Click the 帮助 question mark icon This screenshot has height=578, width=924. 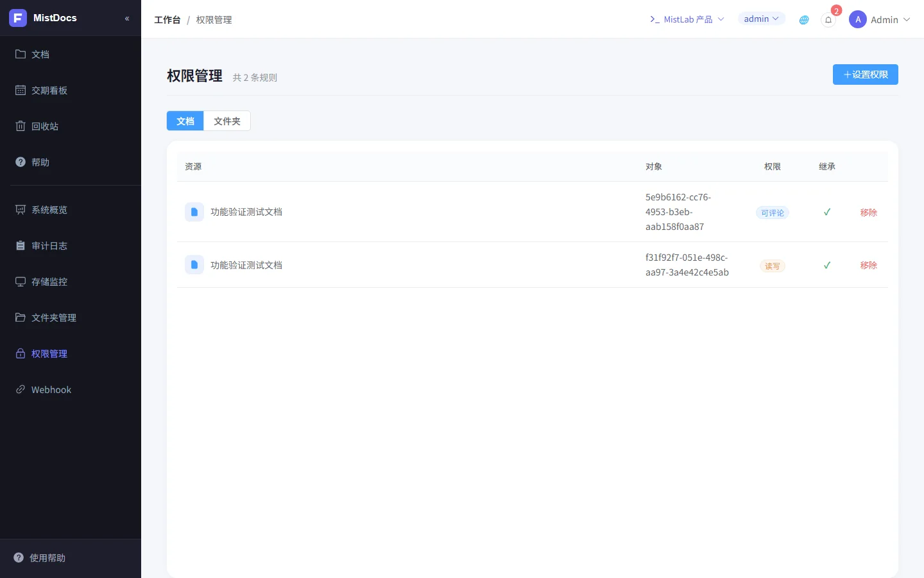tap(21, 162)
